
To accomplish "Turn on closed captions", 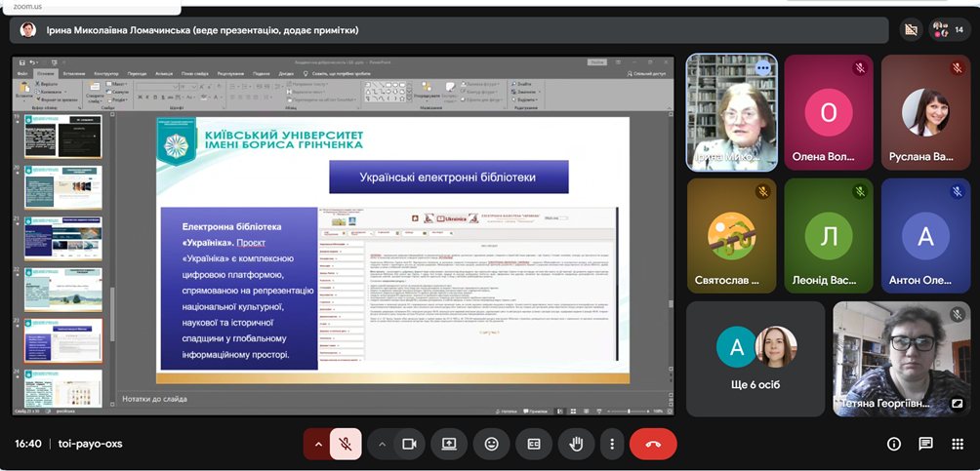I will tap(534, 444).
